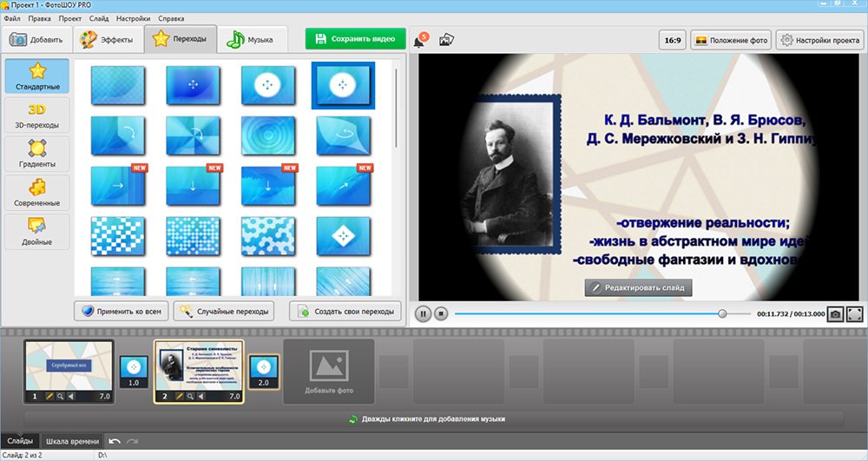
Task: Click the pencil edit icon on slide 2
Action: point(177,396)
